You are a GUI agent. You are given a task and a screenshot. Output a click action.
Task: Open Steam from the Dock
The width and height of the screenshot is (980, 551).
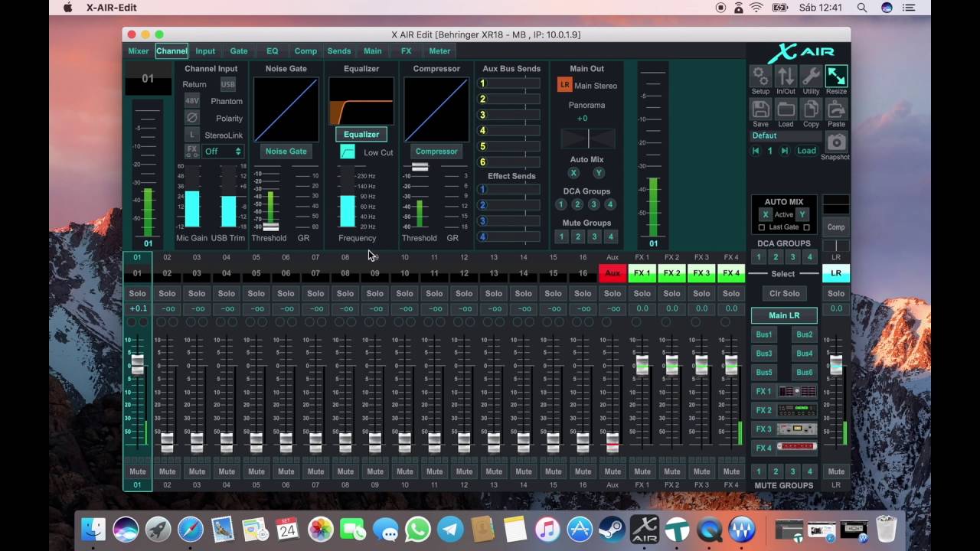(612, 529)
